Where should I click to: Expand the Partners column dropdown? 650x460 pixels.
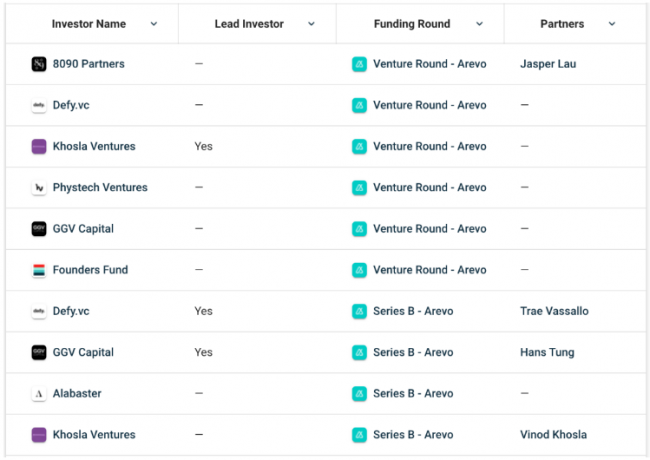pos(611,24)
